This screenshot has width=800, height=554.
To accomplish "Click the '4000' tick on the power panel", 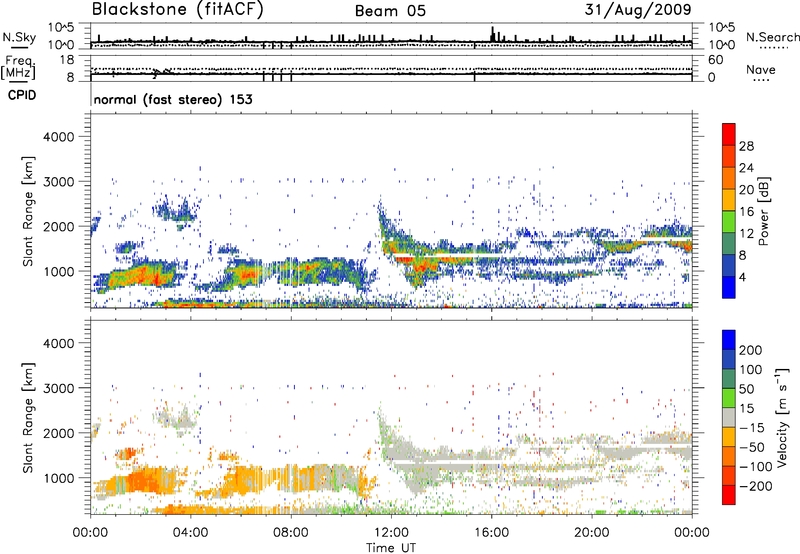I will tap(59, 137).
